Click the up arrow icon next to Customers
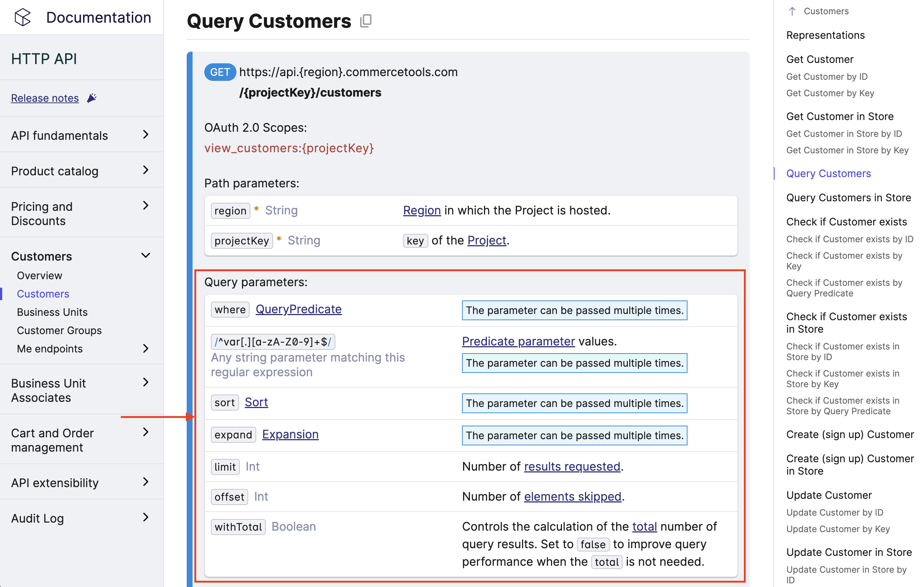The height and width of the screenshot is (587, 924). coord(792,11)
